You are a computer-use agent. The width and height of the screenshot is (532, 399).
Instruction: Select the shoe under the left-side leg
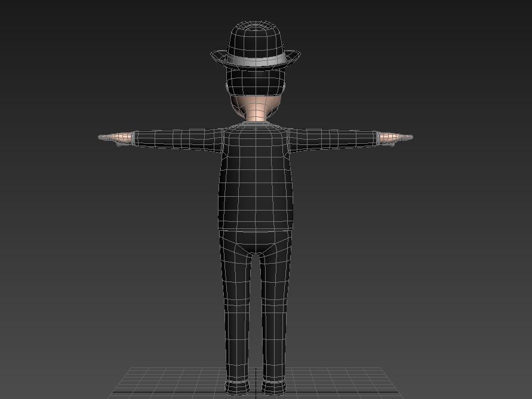point(238,388)
